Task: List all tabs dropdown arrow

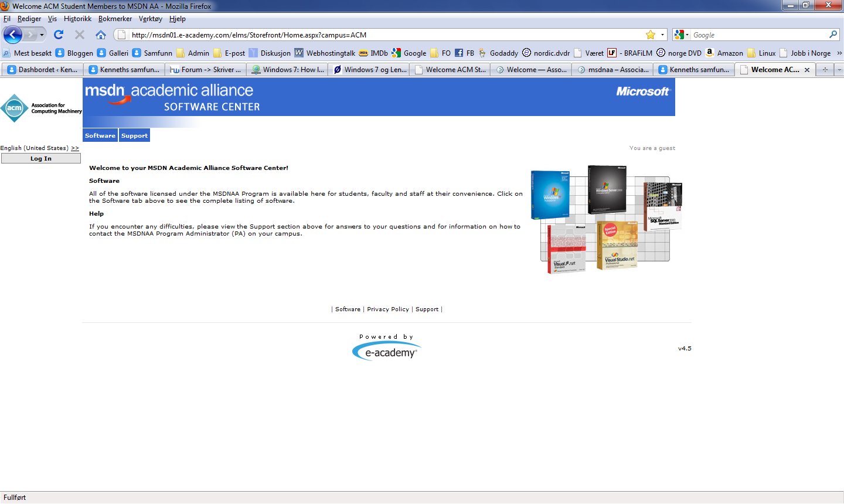Action: click(x=839, y=70)
